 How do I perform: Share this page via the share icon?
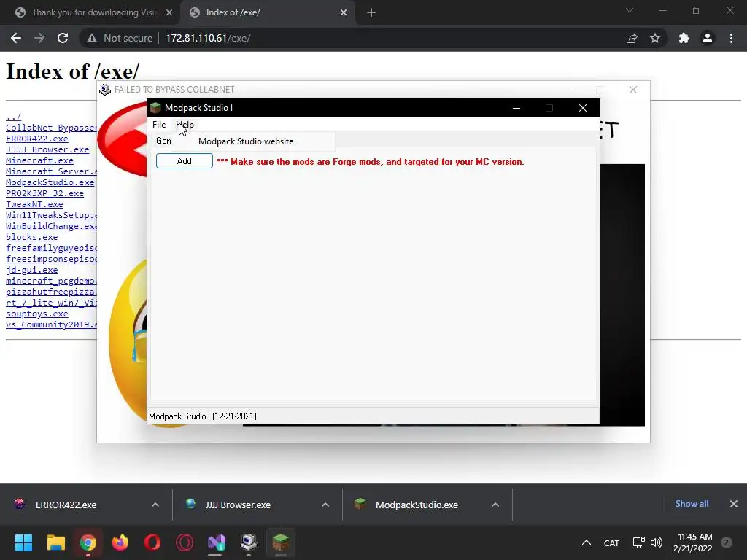coord(632,39)
